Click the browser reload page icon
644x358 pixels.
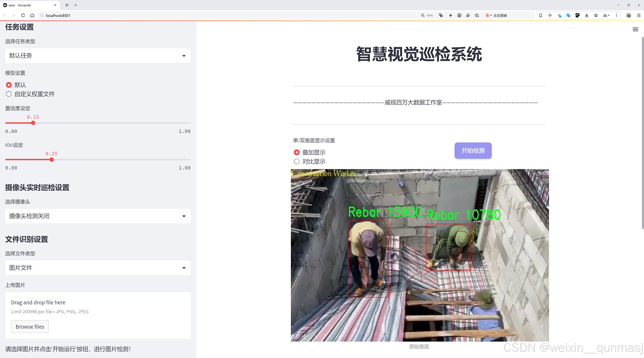(x=23, y=16)
